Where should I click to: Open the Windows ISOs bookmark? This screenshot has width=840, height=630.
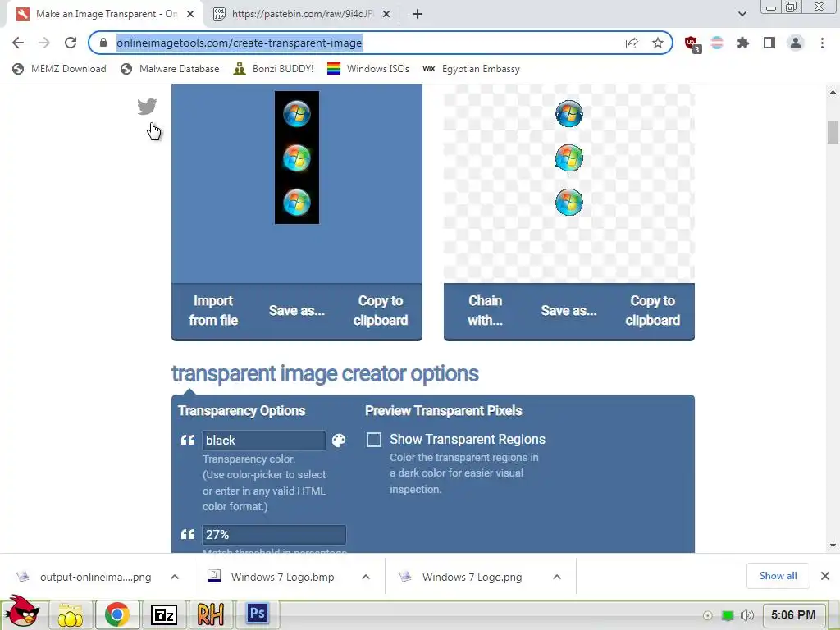click(x=368, y=69)
